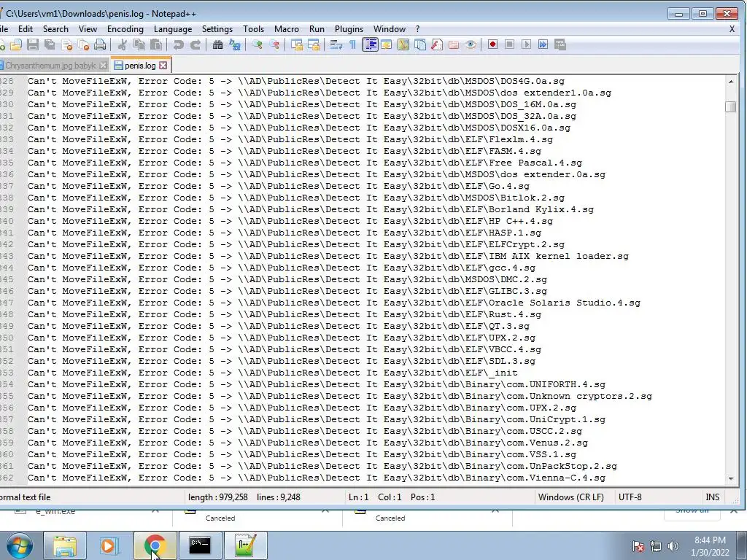Switch to Chrome on the taskbar
747x560 pixels.
155,545
